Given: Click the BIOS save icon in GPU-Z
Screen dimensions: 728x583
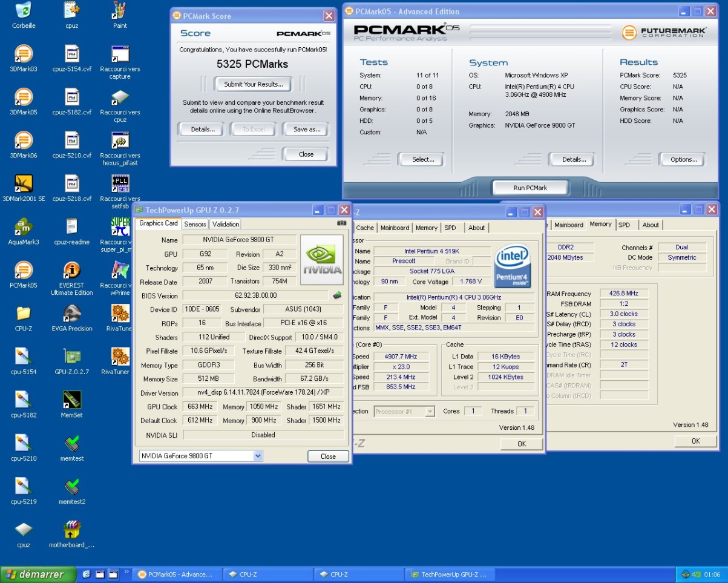Looking at the screenshot, I should [337, 295].
